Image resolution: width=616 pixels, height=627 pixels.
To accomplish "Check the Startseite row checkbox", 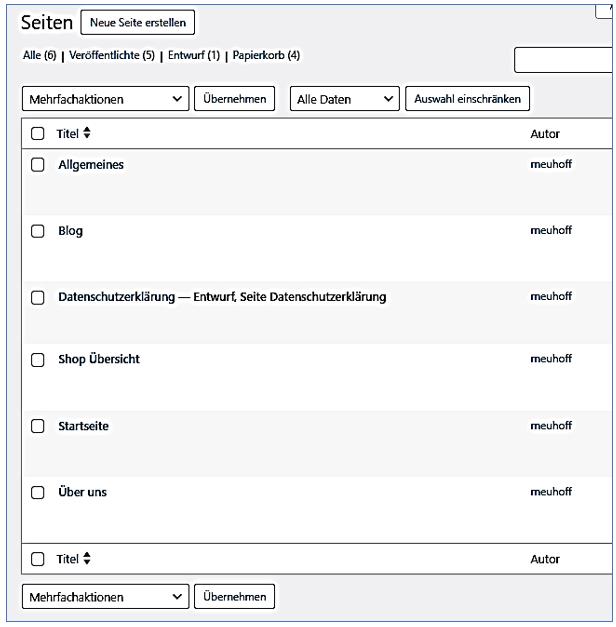I will [x=38, y=427].
